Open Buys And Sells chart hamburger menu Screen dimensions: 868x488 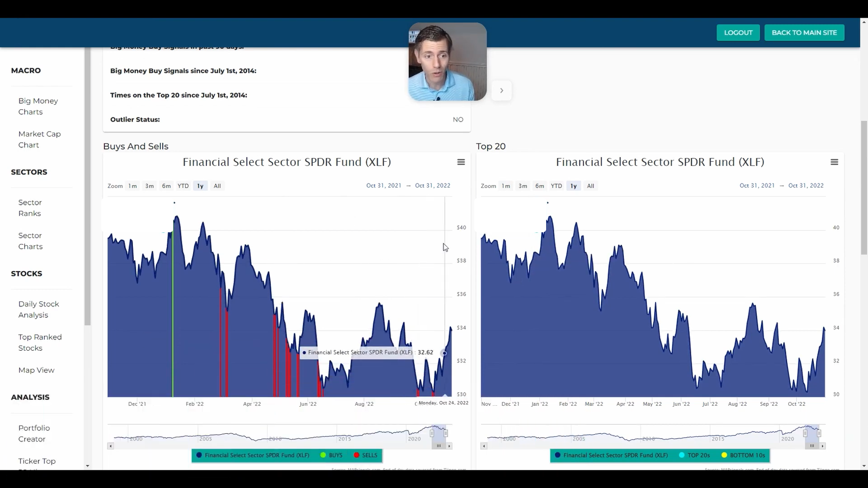(461, 162)
